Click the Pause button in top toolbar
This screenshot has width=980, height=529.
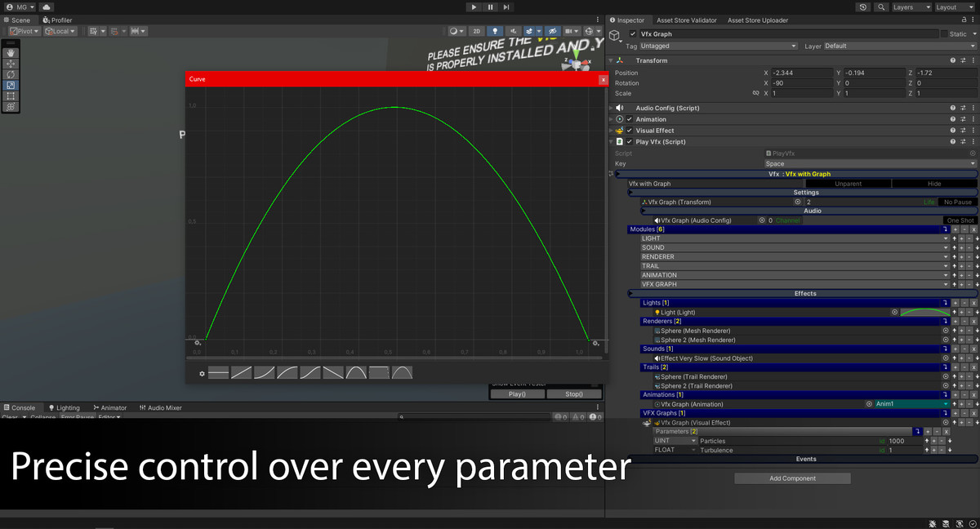490,7
